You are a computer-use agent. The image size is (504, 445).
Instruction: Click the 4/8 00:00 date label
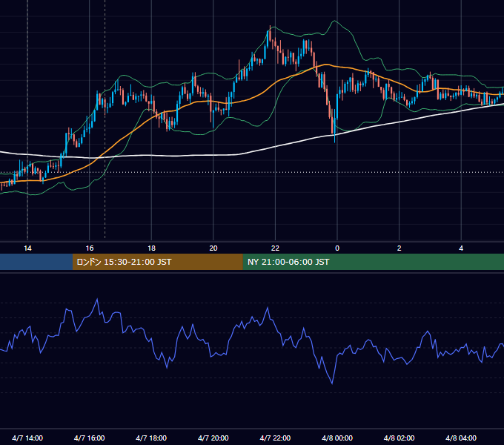[x=337, y=438]
